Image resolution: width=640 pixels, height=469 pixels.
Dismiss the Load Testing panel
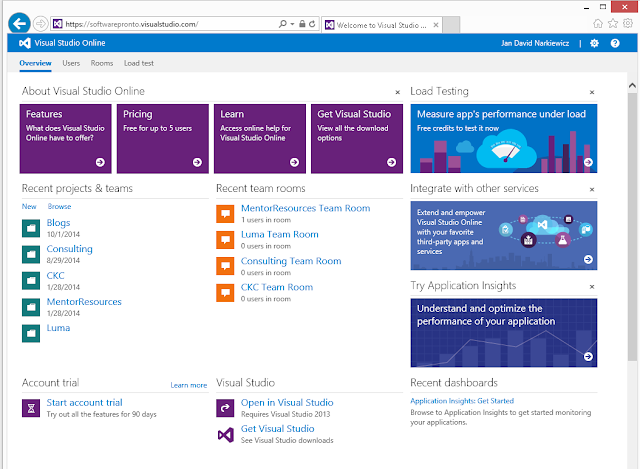[x=592, y=91]
